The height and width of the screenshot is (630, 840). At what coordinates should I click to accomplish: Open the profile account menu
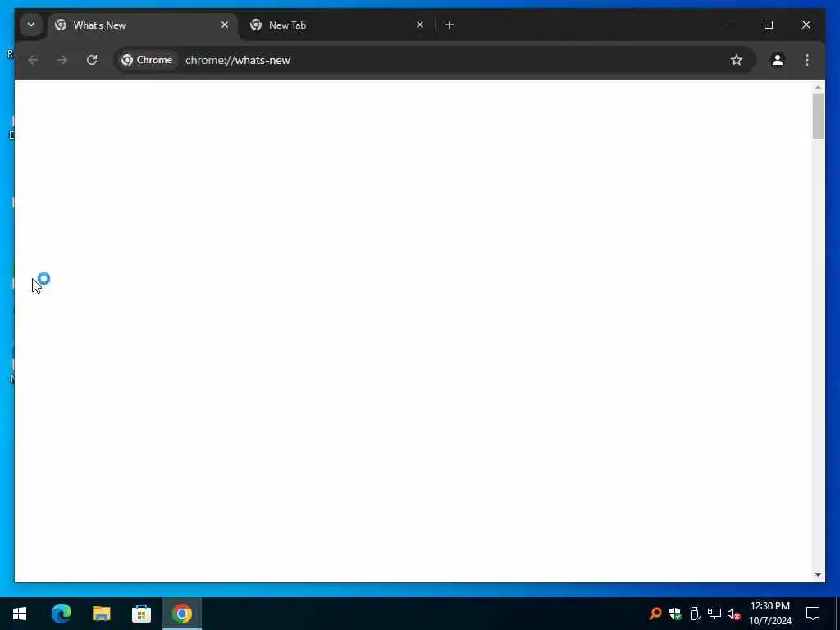[x=778, y=60]
